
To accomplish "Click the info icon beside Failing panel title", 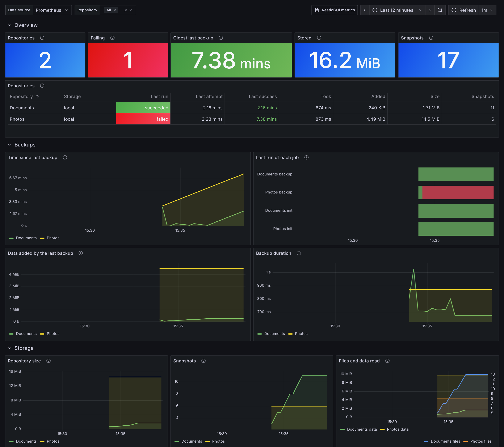I will point(112,38).
